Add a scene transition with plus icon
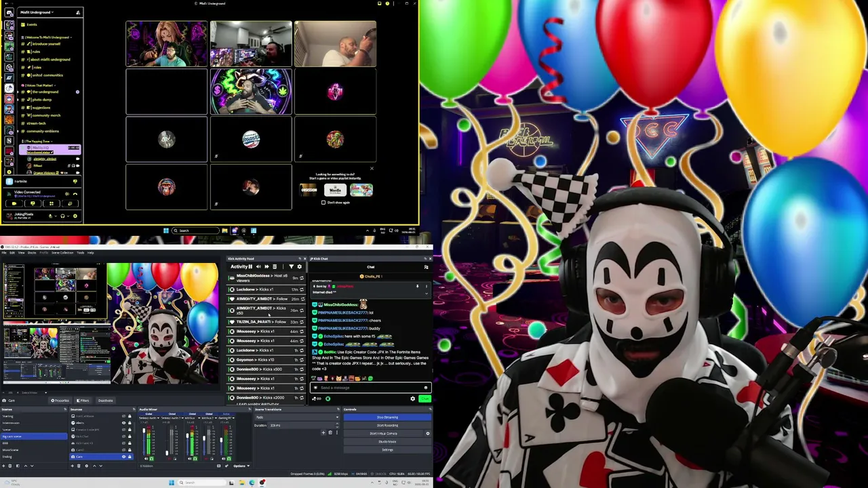This screenshot has width=868, height=488. [323, 432]
